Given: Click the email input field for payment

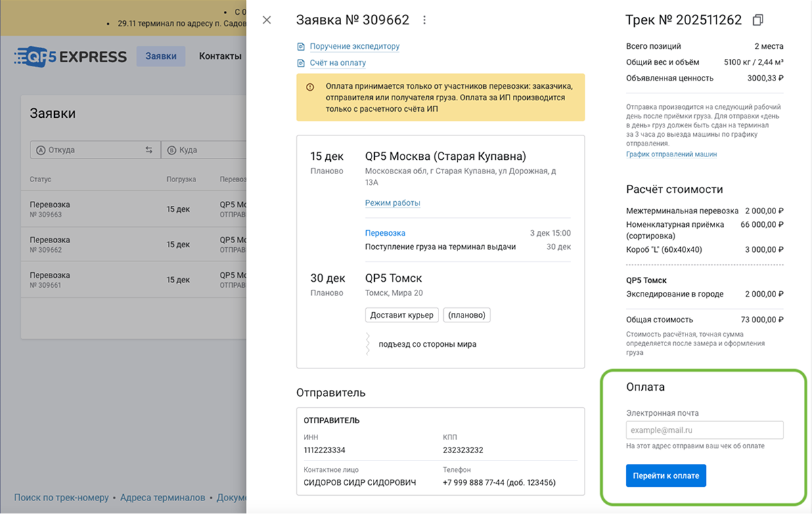Looking at the screenshot, I should click(x=704, y=430).
